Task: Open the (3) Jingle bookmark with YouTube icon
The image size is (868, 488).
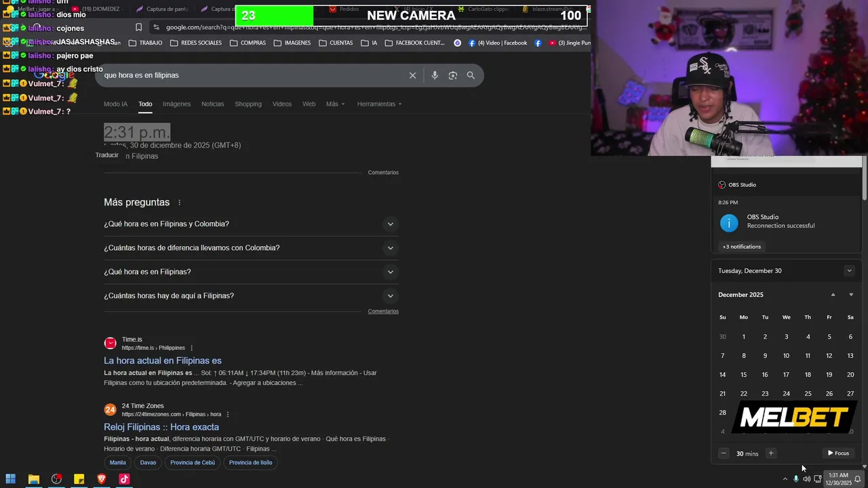Action: 570,43
